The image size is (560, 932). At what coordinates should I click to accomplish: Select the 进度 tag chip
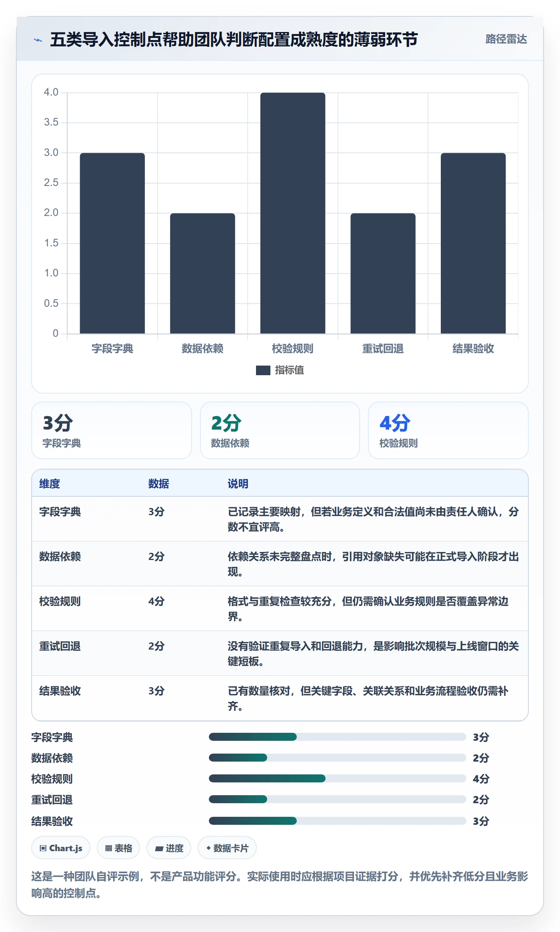pyautogui.click(x=169, y=848)
